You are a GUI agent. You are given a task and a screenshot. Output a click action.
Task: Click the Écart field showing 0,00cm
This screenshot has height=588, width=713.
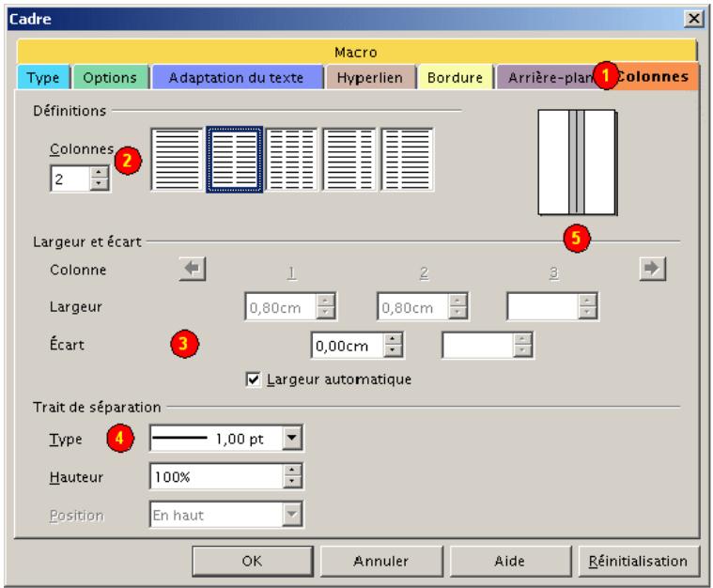click(348, 345)
